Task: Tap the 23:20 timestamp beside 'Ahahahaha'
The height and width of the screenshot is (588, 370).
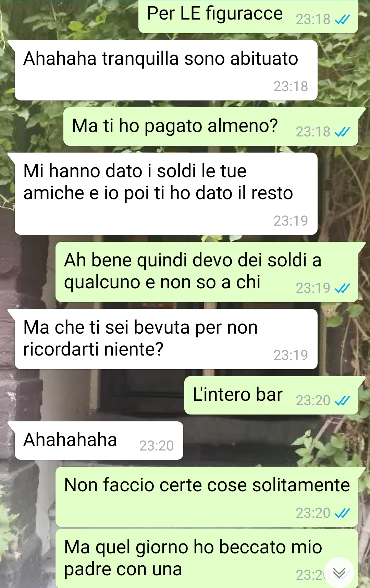Action: 157,446
